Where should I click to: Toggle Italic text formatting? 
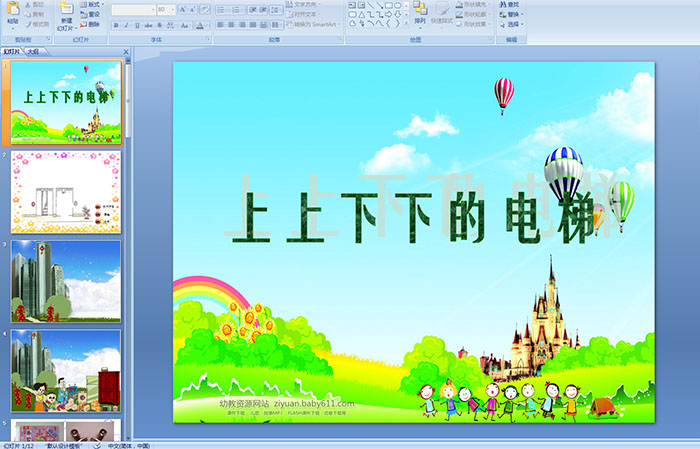[127, 25]
